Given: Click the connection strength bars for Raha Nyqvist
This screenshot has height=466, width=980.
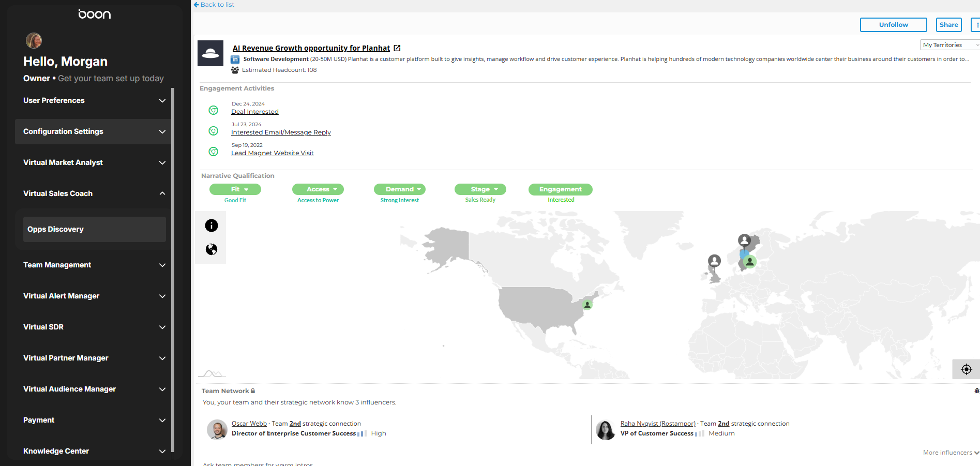Looking at the screenshot, I should click(x=700, y=433).
